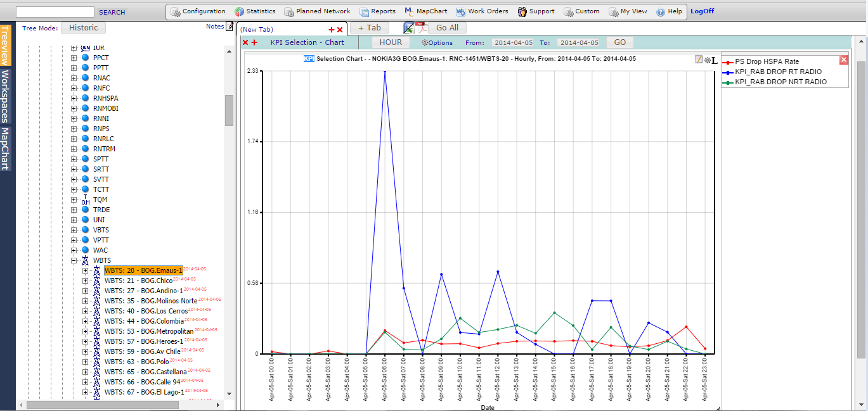
Task: Export chart as PDF icon
Action: click(x=422, y=28)
